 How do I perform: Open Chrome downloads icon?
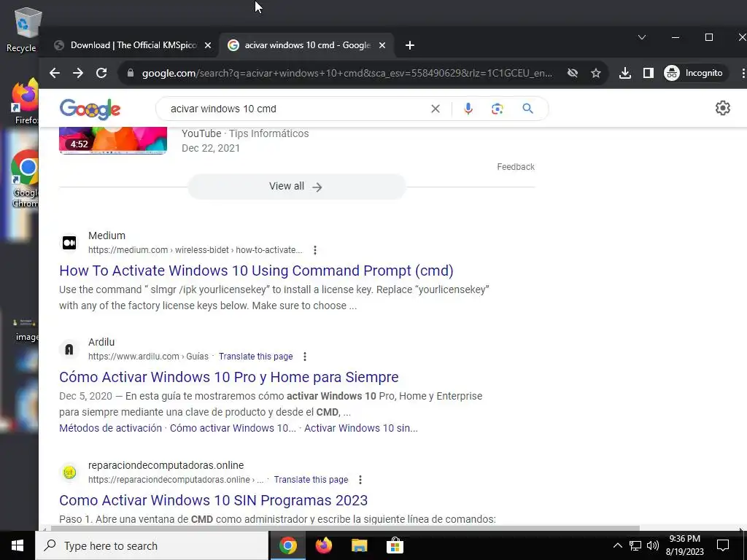(625, 73)
